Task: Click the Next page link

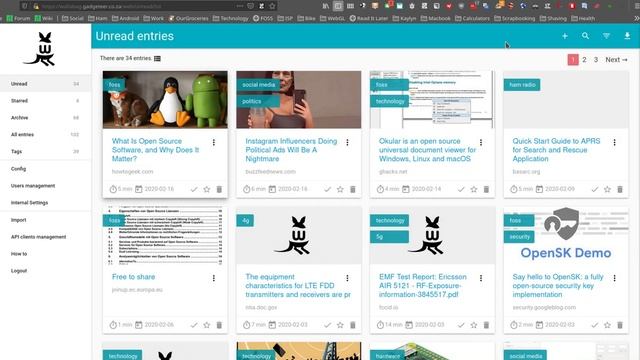Action: (616, 60)
